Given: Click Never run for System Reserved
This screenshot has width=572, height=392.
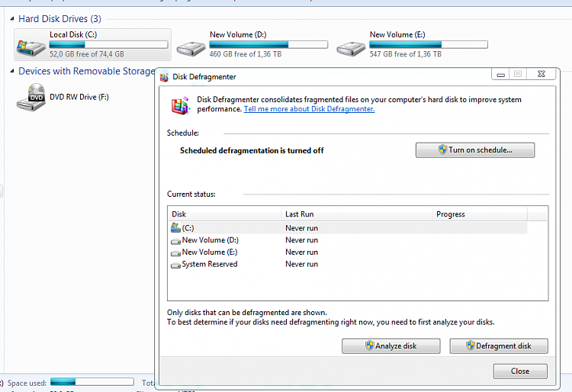Looking at the screenshot, I should point(302,264).
